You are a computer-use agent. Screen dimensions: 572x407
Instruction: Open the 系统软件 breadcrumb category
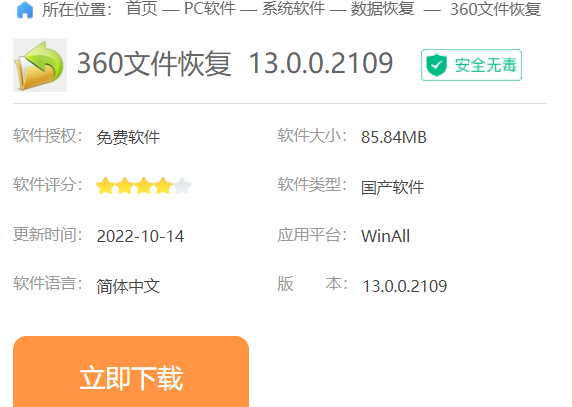293,9
